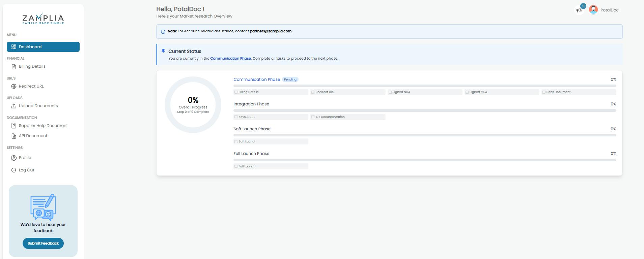
Task: Click the API Document file icon
Action: 14,136
